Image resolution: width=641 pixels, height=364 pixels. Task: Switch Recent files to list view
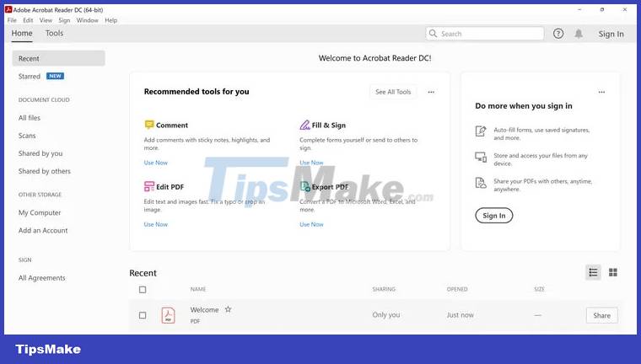click(x=593, y=272)
